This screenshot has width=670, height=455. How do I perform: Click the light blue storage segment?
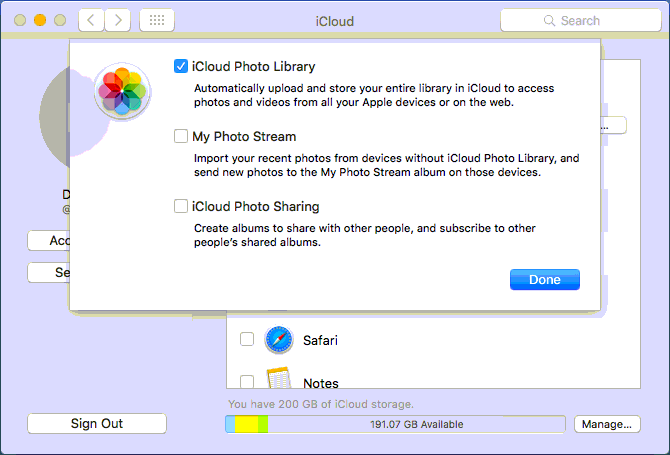tap(230, 424)
